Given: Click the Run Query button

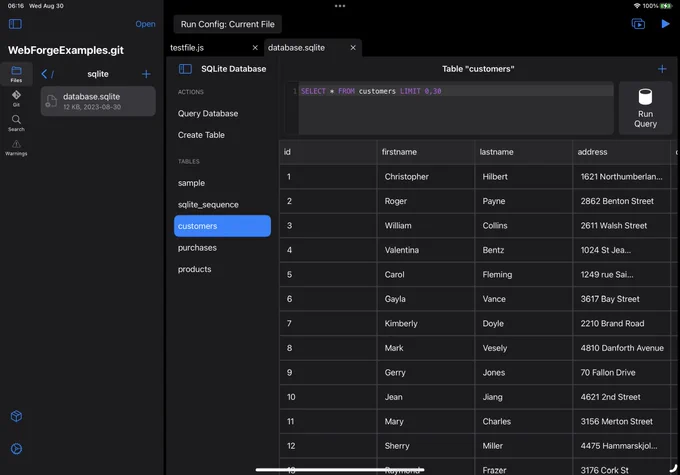Looking at the screenshot, I should tap(645, 108).
